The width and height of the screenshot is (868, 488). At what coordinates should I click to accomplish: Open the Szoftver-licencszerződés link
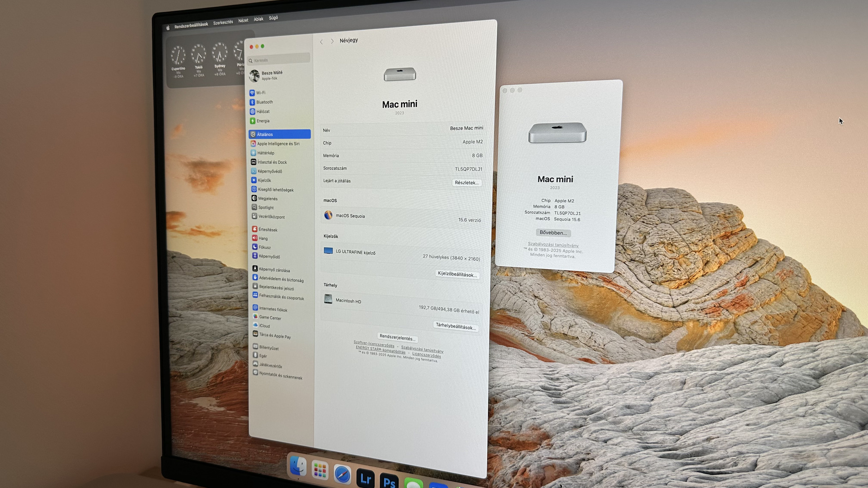click(374, 345)
